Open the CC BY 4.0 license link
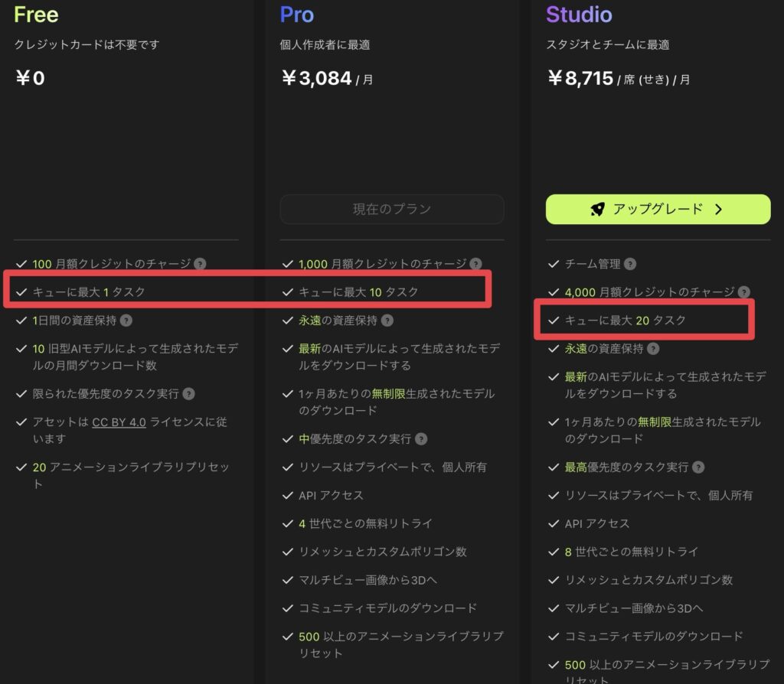The image size is (784, 684). [119, 422]
